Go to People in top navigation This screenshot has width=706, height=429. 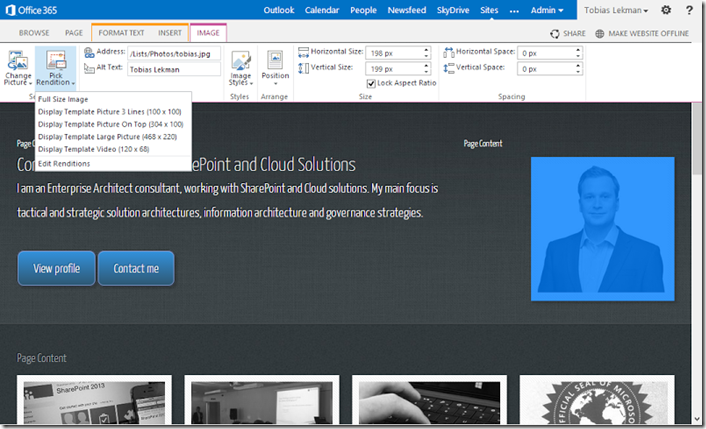pos(363,10)
